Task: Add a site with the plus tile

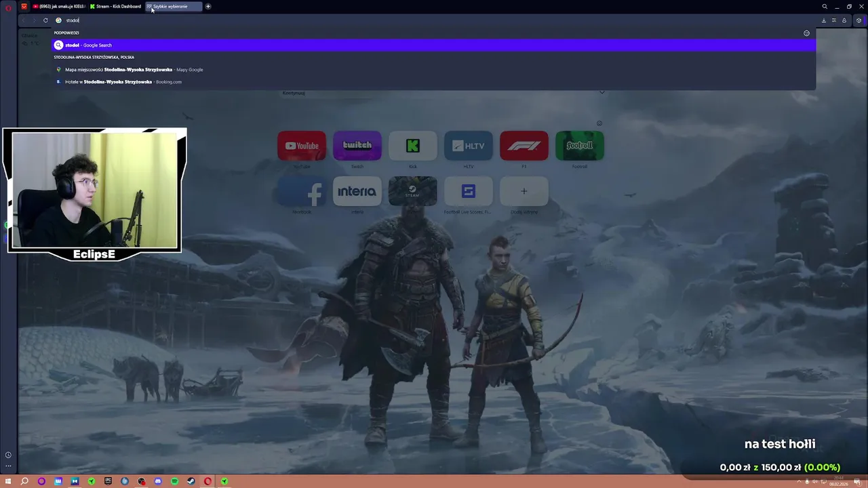Action: [x=524, y=191]
